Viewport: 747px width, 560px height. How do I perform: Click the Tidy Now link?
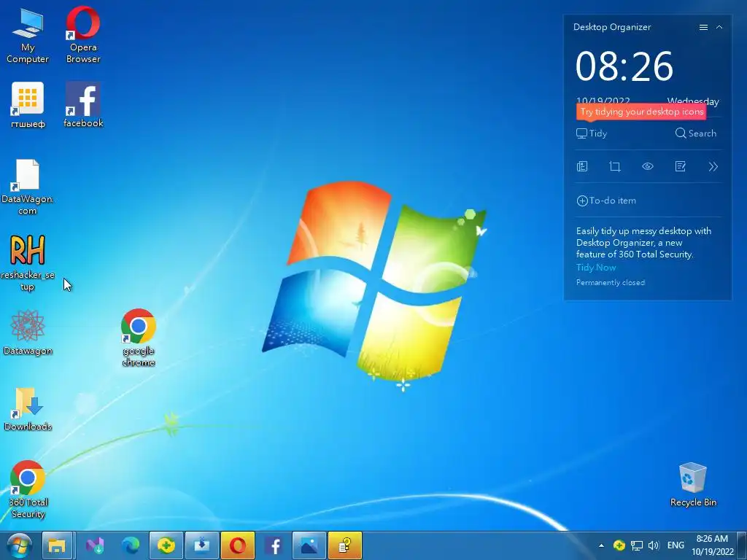pos(596,267)
